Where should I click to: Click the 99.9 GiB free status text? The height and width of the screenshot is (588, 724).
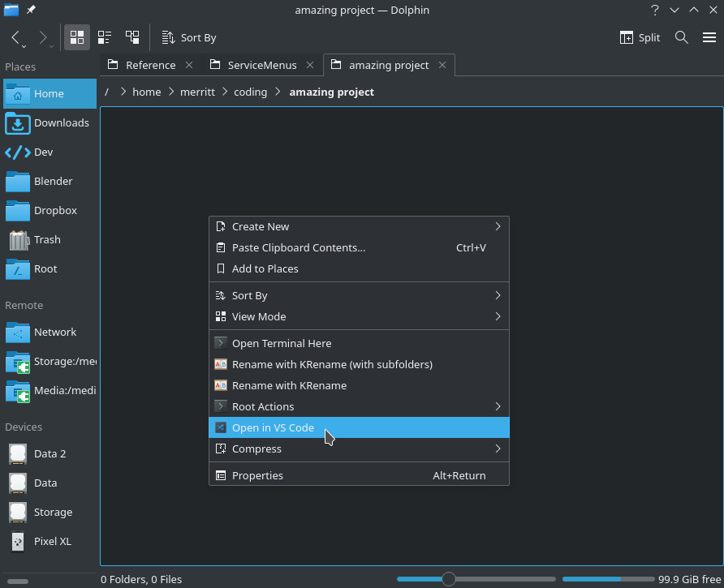click(x=689, y=579)
